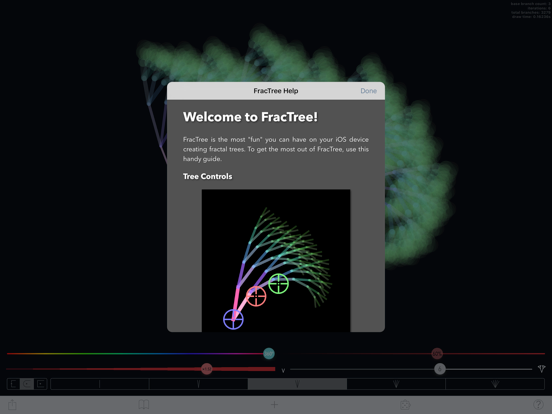Click the 'Tree Controls' section heading
Viewport: 552px width, 414px height.
click(x=207, y=176)
